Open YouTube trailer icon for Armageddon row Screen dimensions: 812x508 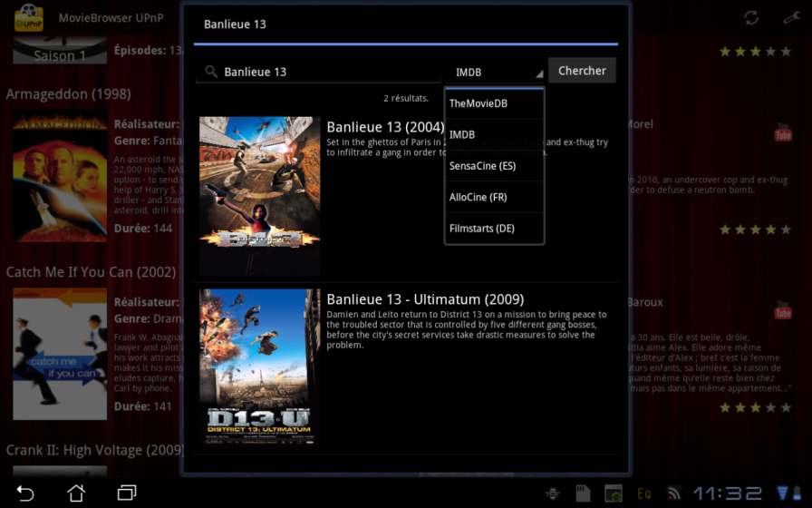coord(782,132)
